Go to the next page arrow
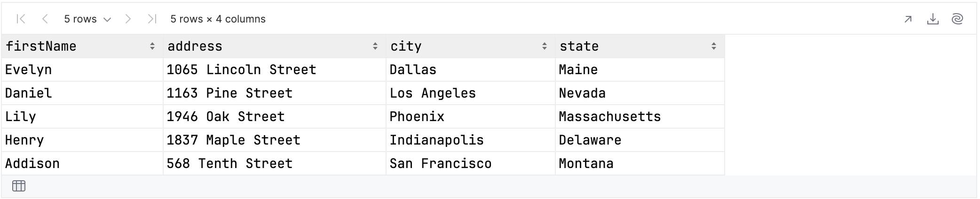Viewport: 980px width, 199px height. pos(128,19)
